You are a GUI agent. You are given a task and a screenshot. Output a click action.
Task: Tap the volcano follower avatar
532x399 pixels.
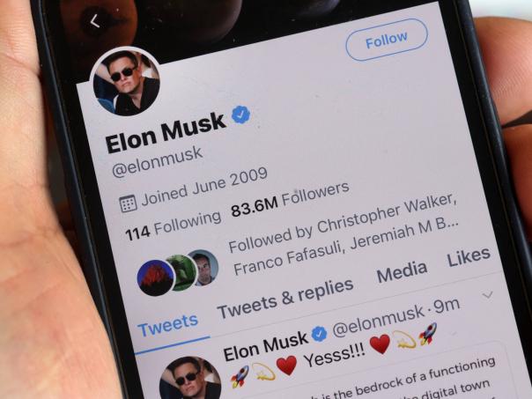click(x=156, y=277)
